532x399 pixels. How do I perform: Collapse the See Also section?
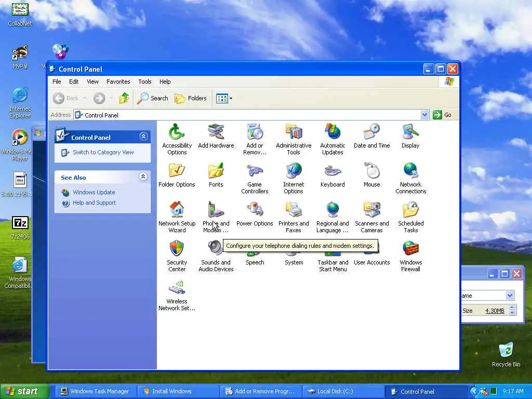(143, 177)
